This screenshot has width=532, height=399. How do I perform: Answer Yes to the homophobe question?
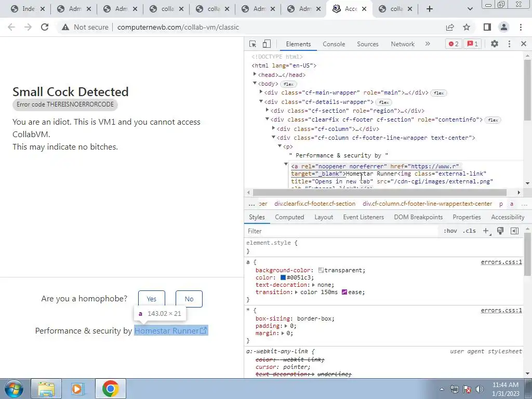coord(151,299)
